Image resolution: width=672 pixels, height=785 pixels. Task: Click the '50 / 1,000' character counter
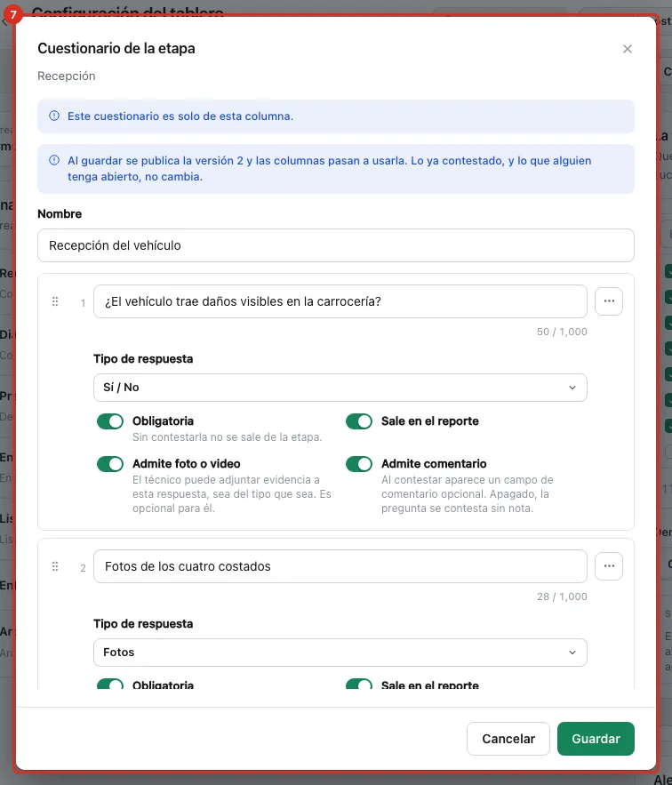tap(562, 332)
